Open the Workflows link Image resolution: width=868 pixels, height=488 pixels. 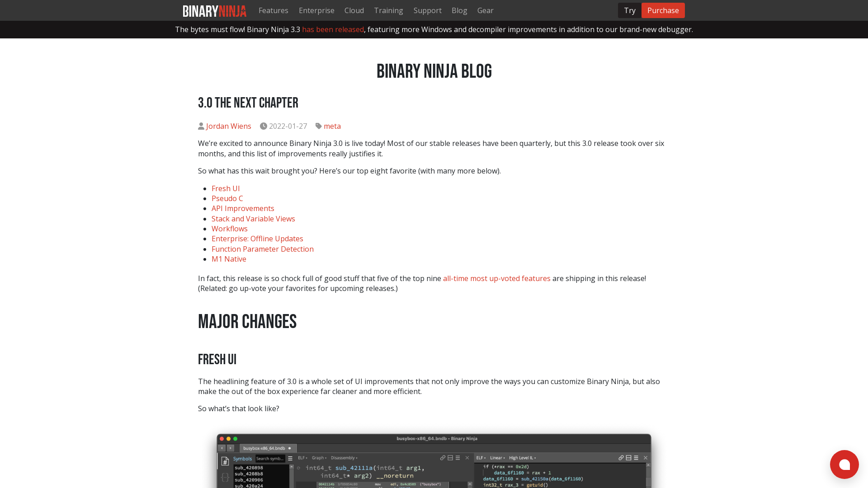pos(230,229)
